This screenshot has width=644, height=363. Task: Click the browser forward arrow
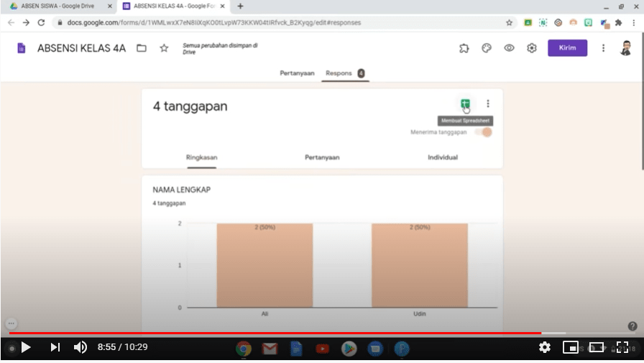[26, 22]
